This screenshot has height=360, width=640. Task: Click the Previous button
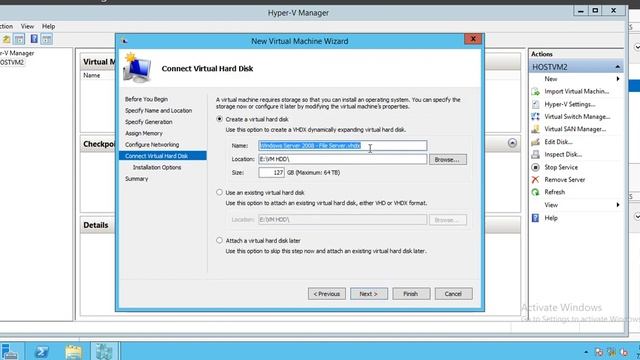(x=327, y=294)
